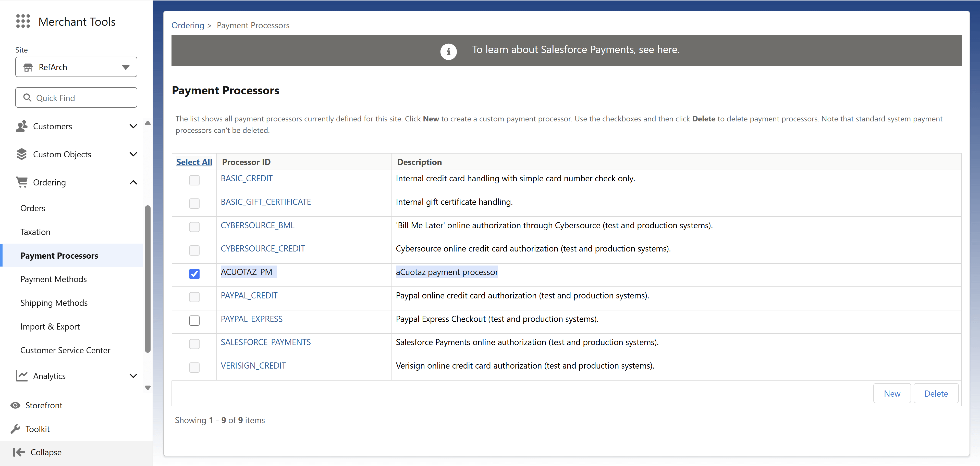980x466 pixels.
Task: Open the RefArch site dropdown
Action: point(76,67)
